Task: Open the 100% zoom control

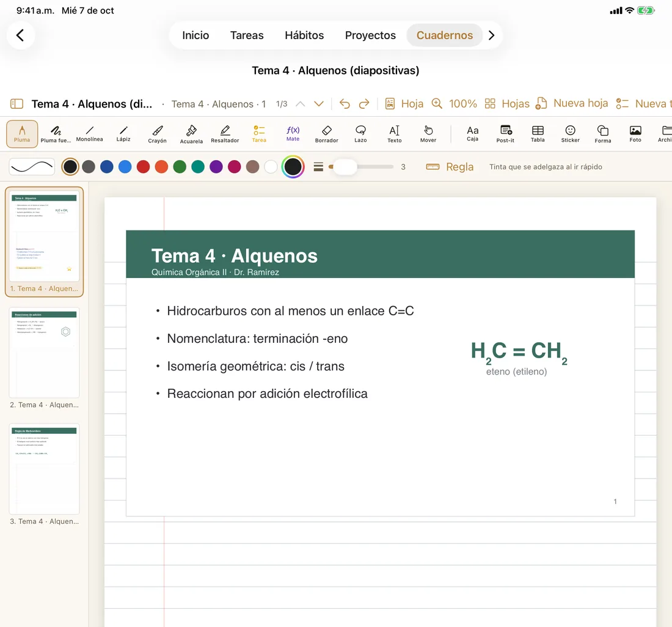Action: (455, 104)
